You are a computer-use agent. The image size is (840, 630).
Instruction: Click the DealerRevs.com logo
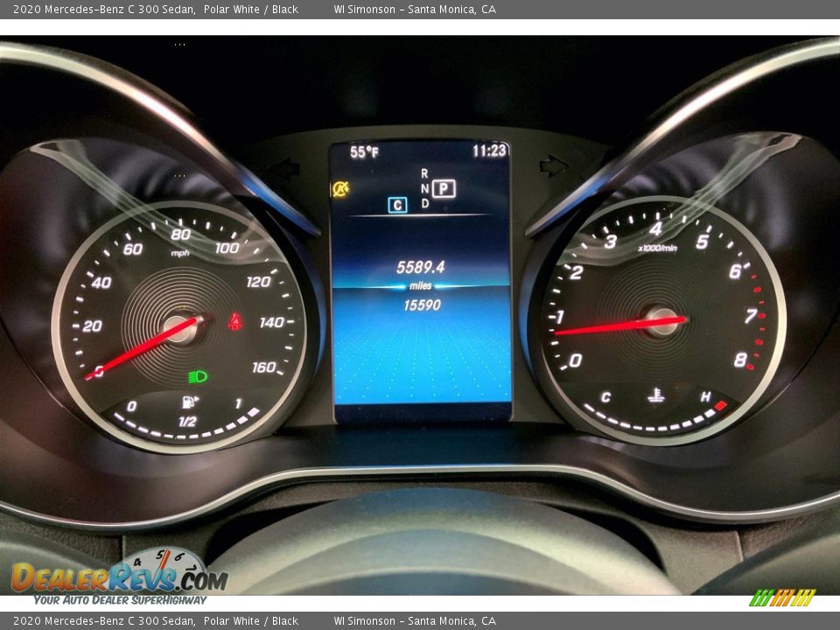(119, 577)
